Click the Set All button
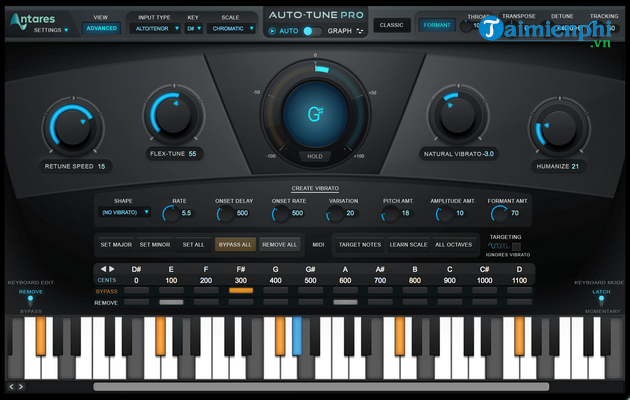This screenshot has height=400, width=630. pos(193,245)
